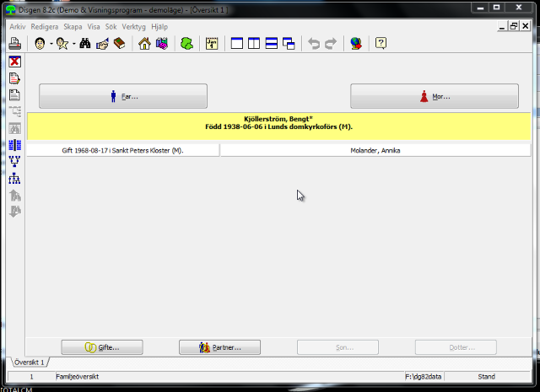Screen dimensions: 540x392
Task: Click the Mor... button
Action: [435, 96]
